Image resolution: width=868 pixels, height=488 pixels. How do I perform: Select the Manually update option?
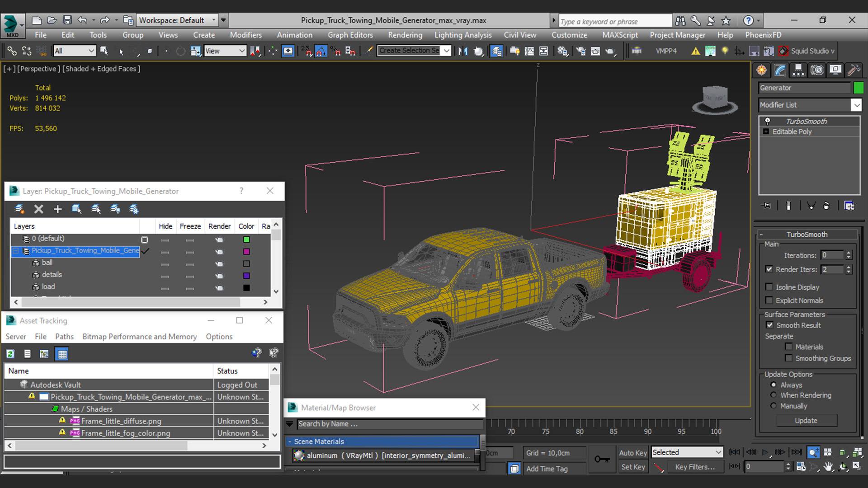pyautogui.click(x=774, y=406)
